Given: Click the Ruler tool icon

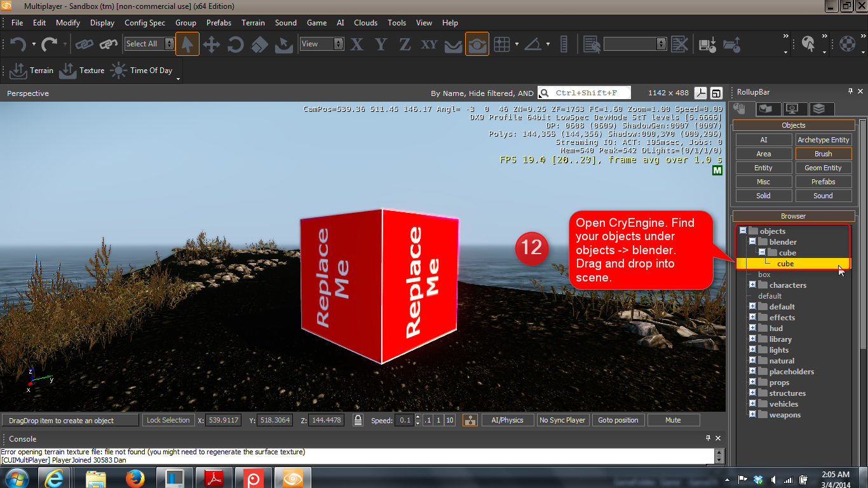Looking at the screenshot, I should 565,44.
